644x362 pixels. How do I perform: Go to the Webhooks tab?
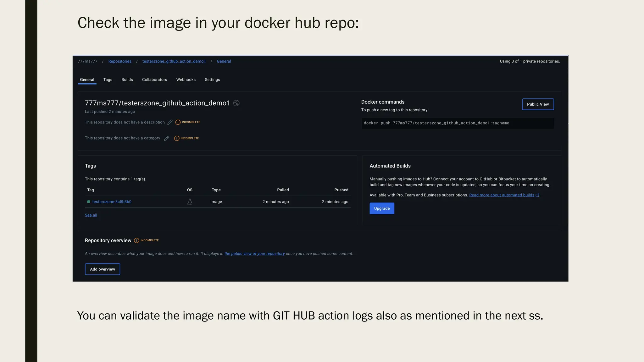pyautogui.click(x=186, y=80)
